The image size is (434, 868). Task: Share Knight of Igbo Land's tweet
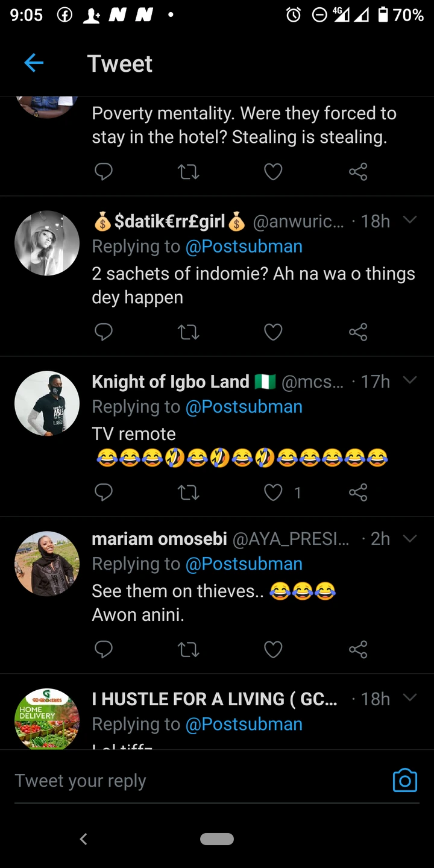[358, 492]
